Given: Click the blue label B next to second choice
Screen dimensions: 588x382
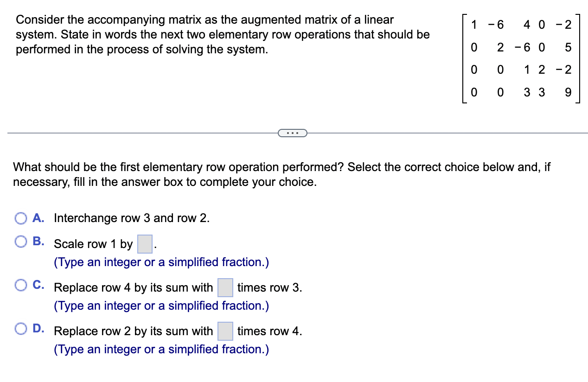Looking at the screenshot, I should [39, 241].
